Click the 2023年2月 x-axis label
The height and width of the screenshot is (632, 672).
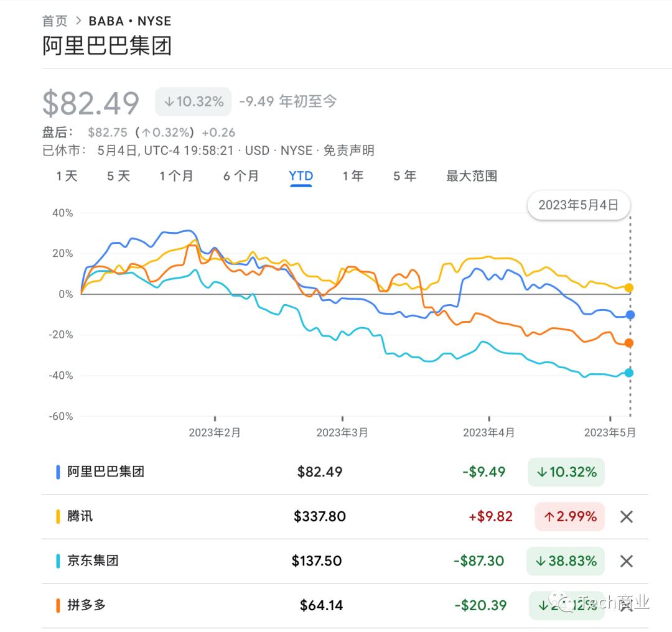pyautogui.click(x=215, y=433)
